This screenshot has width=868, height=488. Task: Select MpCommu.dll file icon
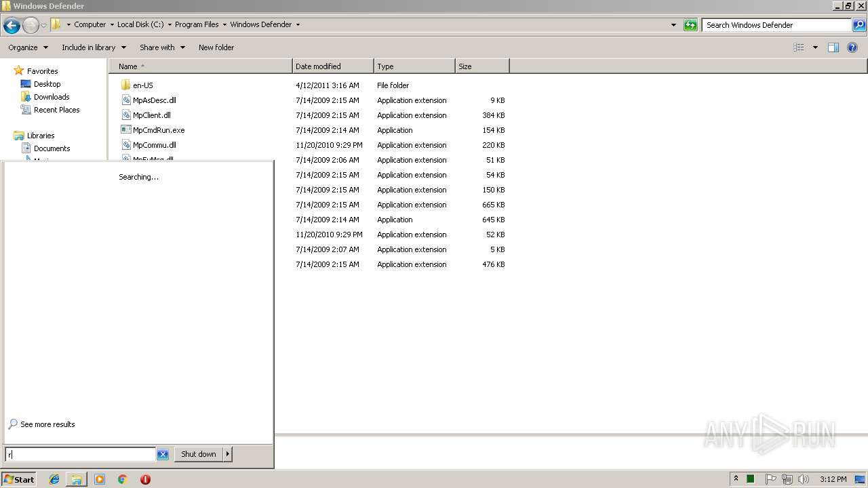(125, 145)
